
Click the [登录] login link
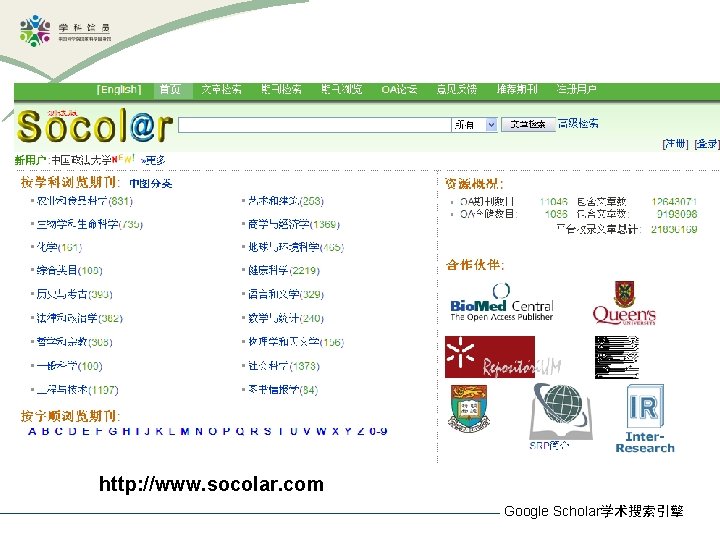click(707, 144)
